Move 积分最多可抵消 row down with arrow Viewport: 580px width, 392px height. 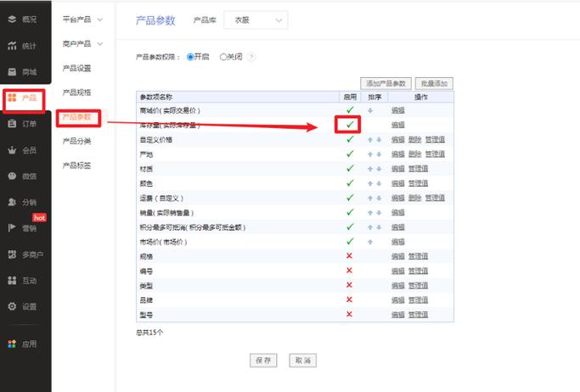(x=379, y=227)
